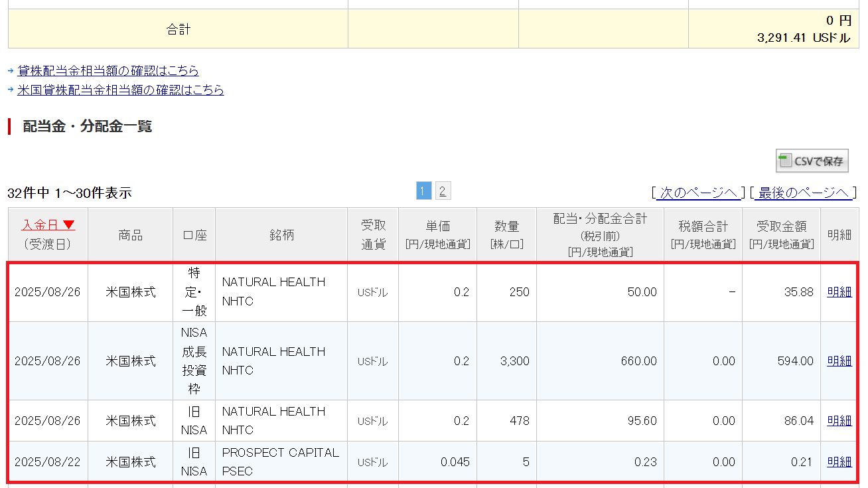Select the highlighted page 1 indicator
868x488 pixels.
click(423, 191)
